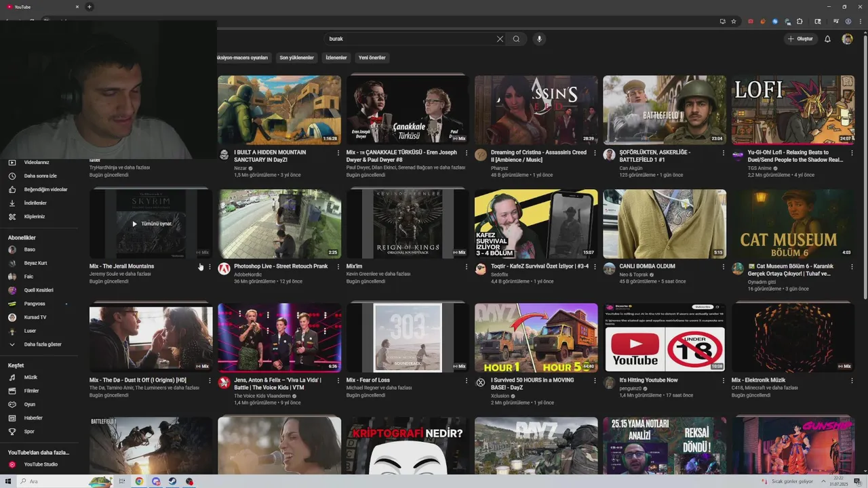Open the notifications bell
Image resolution: width=868 pixels, height=488 pixels.
click(827, 39)
